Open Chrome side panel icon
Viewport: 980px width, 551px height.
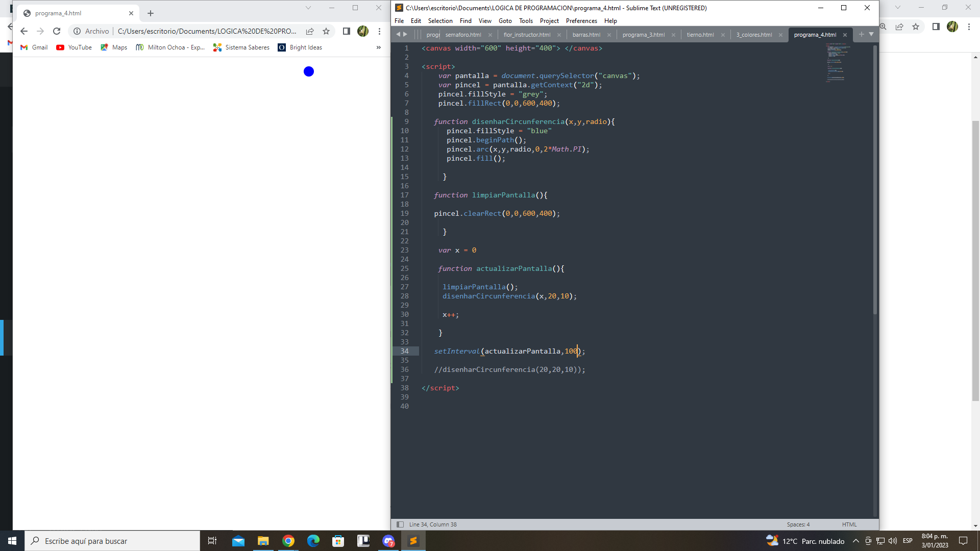tap(347, 31)
